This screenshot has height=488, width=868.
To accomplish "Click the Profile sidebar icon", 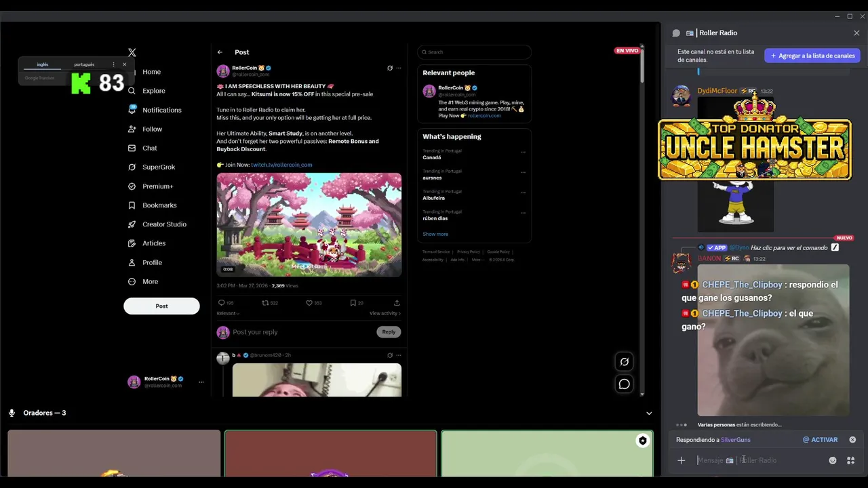I will 132,262.
